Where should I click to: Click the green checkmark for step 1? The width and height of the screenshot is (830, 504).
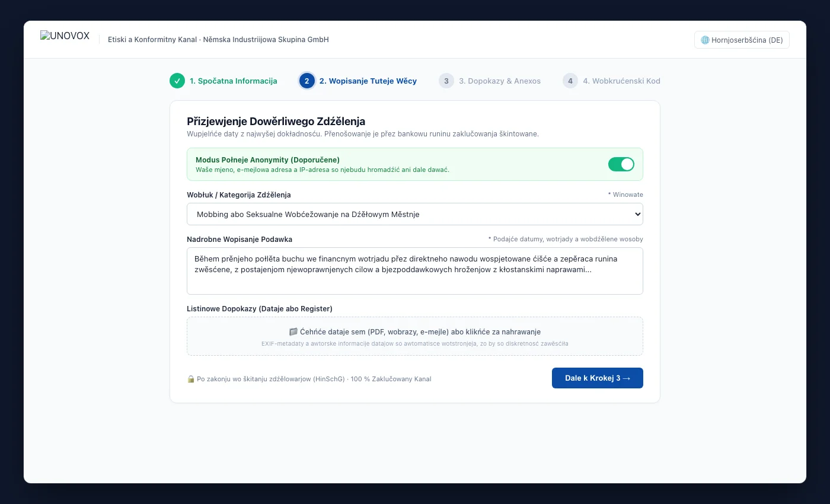177,81
